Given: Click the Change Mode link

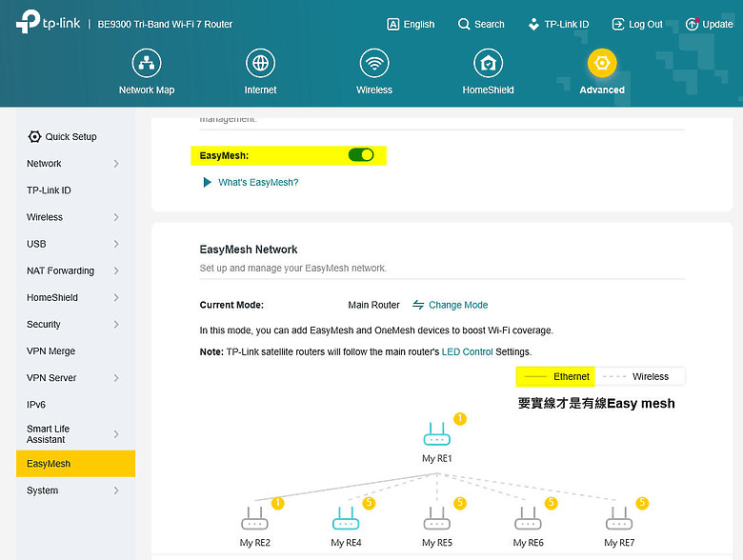Looking at the screenshot, I should [458, 305].
